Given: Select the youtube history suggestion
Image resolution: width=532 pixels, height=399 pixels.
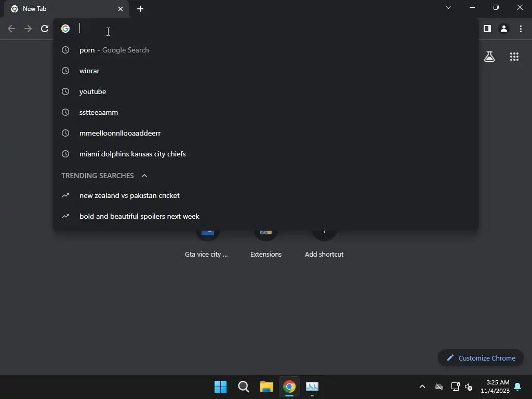Looking at the screenshot, I should 266,91.
